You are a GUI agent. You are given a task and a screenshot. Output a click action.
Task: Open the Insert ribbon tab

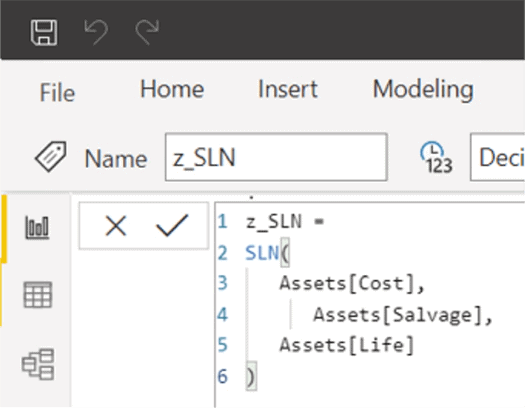pyautogui.click(x=288, y=89)
